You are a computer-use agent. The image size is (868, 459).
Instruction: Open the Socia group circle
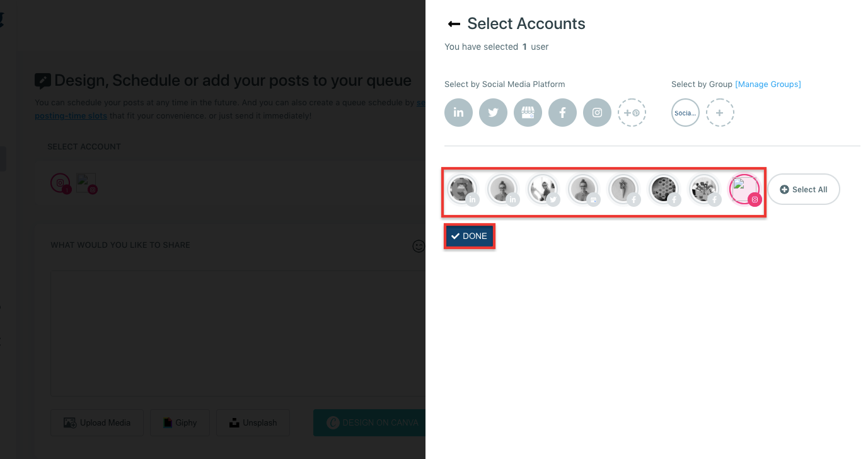pos(685,112)
